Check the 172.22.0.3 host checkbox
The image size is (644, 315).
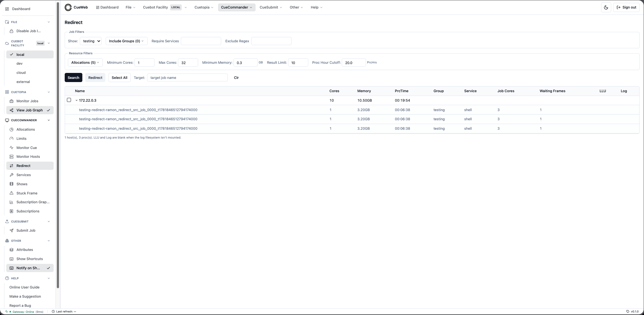click(x=69, y=100)
